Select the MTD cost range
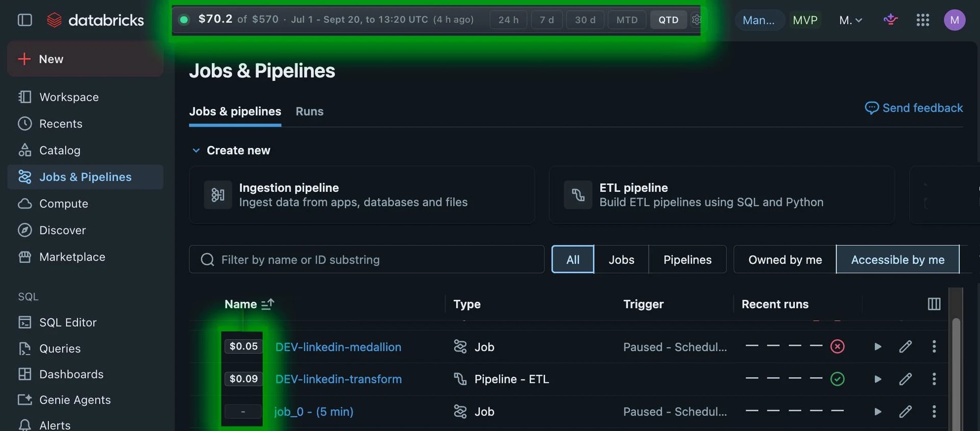Viewport: 980px width, 431px height. click(x=627, y=20)
